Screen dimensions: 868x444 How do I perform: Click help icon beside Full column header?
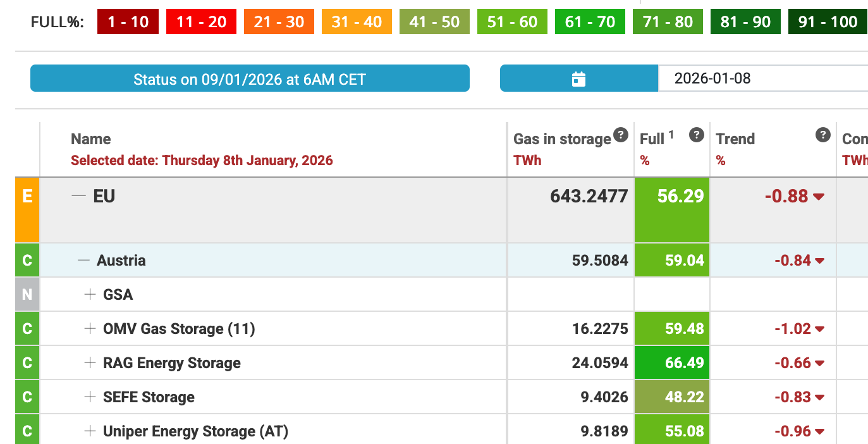pyautogui.click(x=696, y=134)
